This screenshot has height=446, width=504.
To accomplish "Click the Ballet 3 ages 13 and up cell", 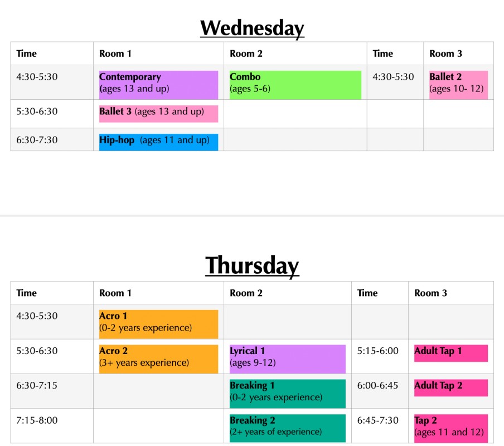I will point(158,114).
